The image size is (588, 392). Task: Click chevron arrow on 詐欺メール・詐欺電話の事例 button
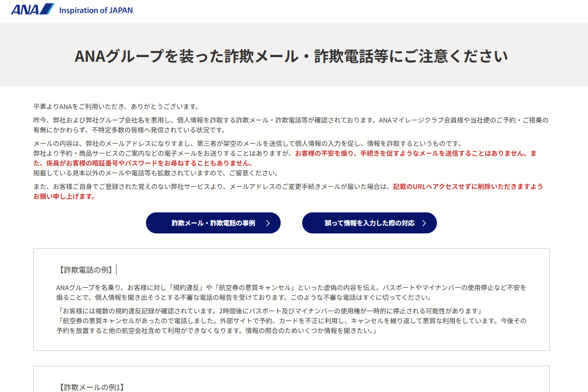pyautogui.click(x=268, y=223)
